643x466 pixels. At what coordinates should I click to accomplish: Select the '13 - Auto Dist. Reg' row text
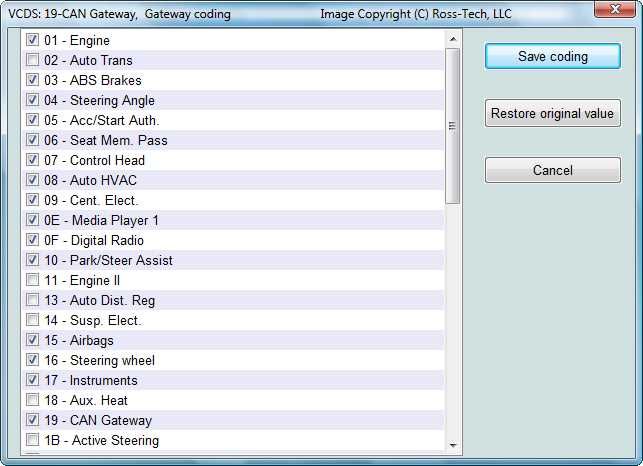[x=100, y=301]
